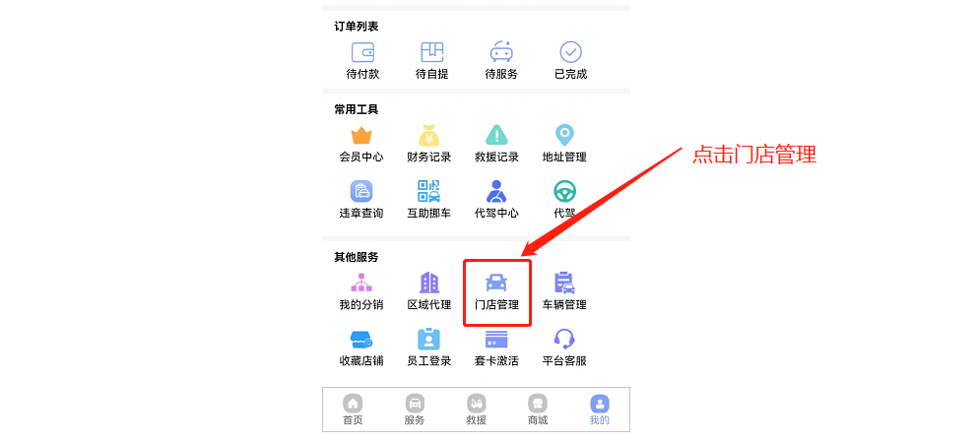Image resolution: width=980 pixels, height=442 pixels.
Task: Click the 互助挪车 text label
Action: pos(428,213)
